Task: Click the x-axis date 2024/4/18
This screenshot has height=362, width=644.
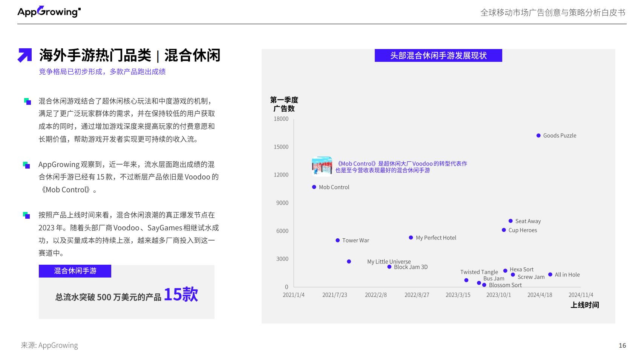Action: point(540,295)
